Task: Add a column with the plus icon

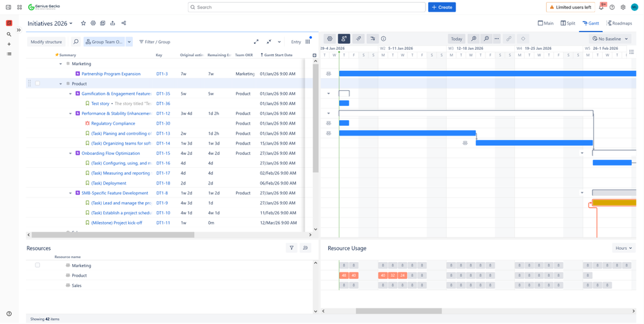Action: (315, 55)
